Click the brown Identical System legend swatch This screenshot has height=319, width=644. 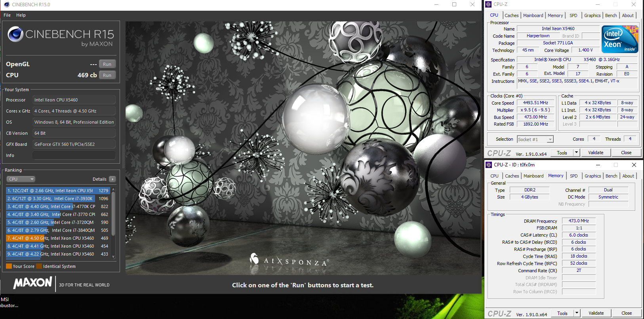(39, 266)
